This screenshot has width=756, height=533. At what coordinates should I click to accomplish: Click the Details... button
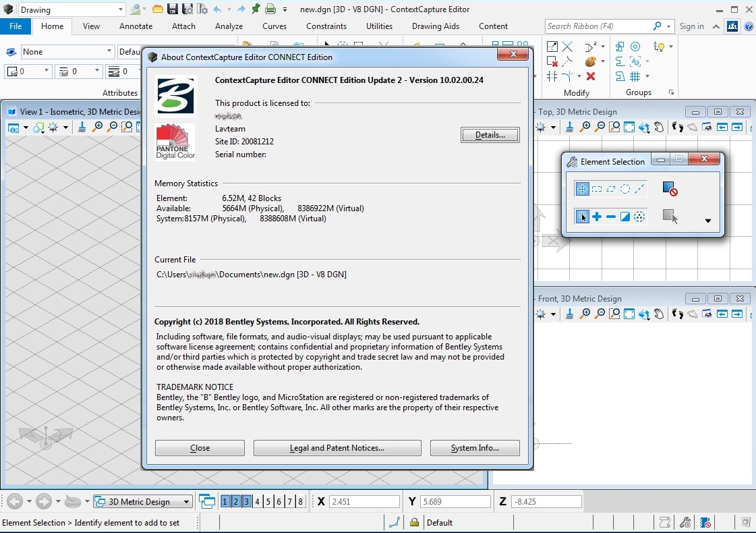click(490, 134)
